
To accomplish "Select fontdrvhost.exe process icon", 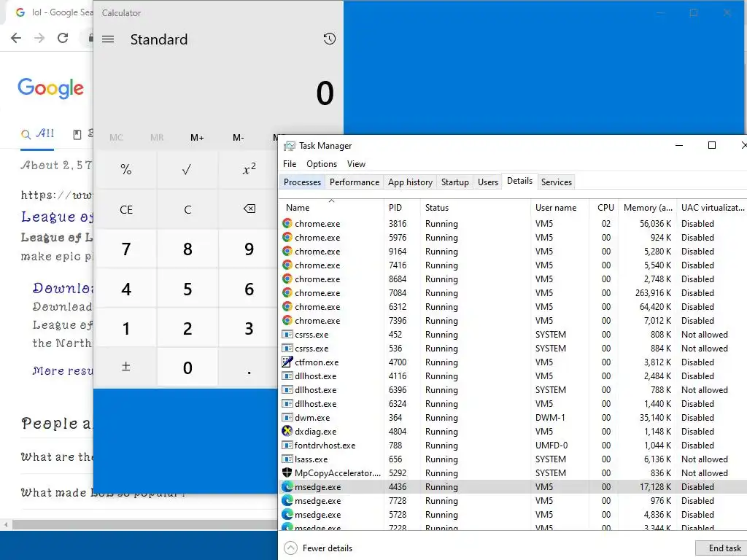I will [x=287, y=446].
